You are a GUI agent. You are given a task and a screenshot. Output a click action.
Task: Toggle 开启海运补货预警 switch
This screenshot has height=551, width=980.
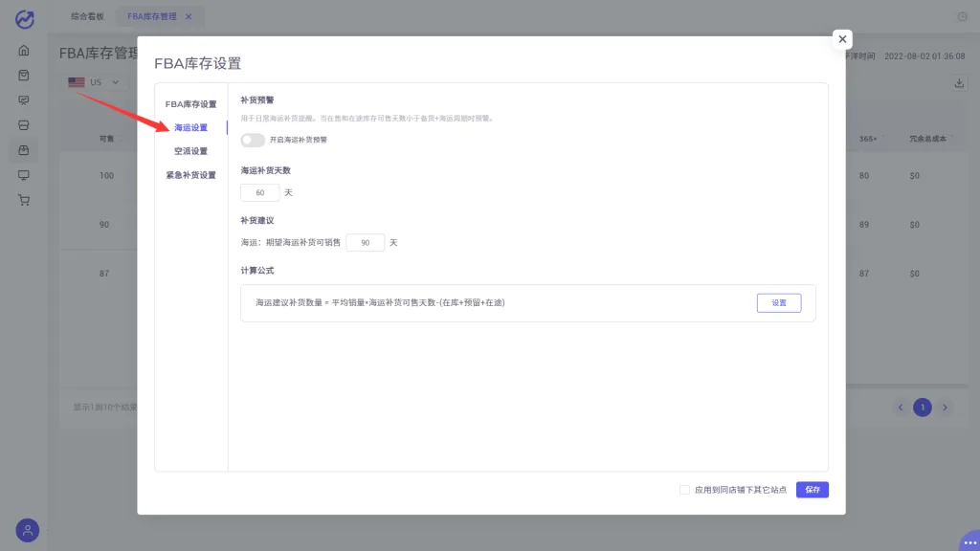(253, 140)
